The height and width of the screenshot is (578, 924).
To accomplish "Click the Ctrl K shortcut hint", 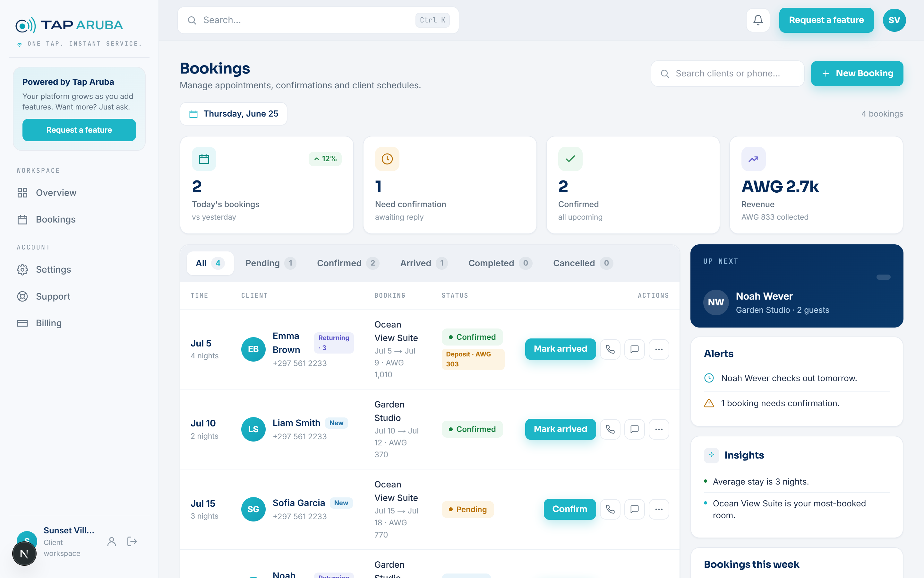I will [x=432, y=20].
